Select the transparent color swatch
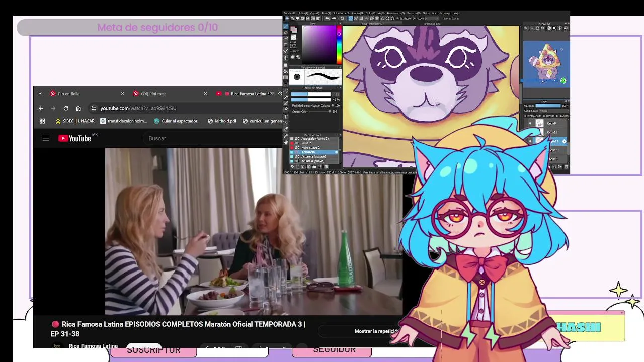Screen dimensions: 644x362 coord(294,37)
